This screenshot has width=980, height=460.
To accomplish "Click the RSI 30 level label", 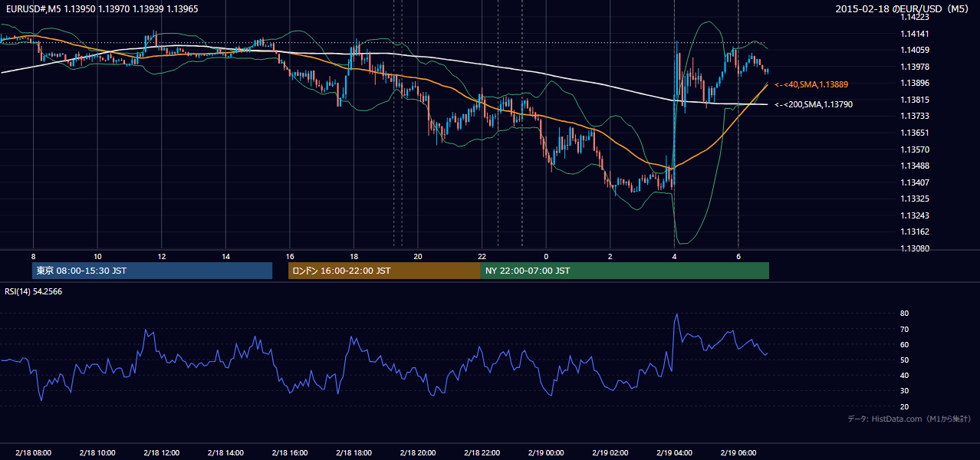I will (904, 391).
